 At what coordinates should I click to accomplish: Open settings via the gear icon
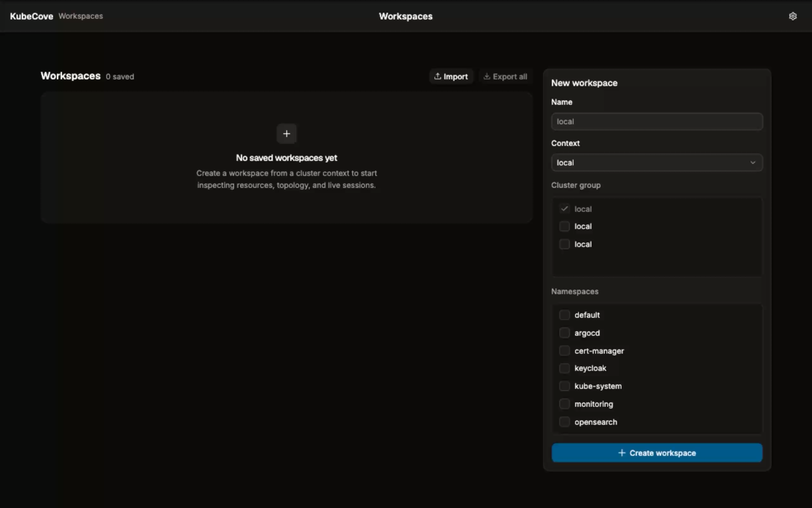click(793, 16)
